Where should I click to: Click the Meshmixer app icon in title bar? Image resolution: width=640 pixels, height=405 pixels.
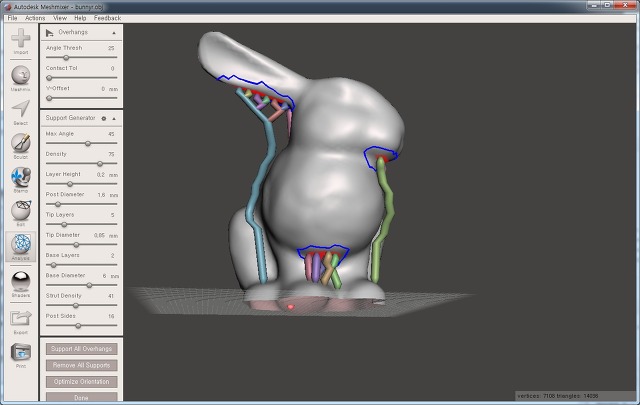coord(7,7)
